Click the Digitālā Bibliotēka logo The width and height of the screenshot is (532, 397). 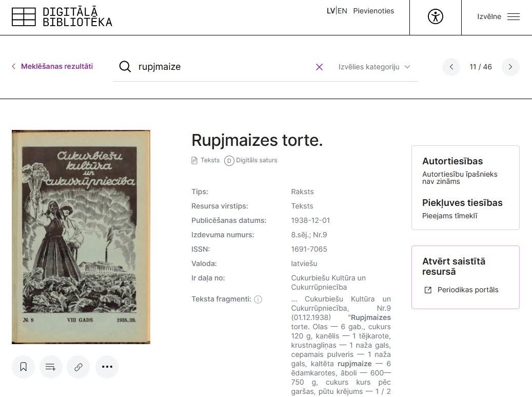coord(62,16)
